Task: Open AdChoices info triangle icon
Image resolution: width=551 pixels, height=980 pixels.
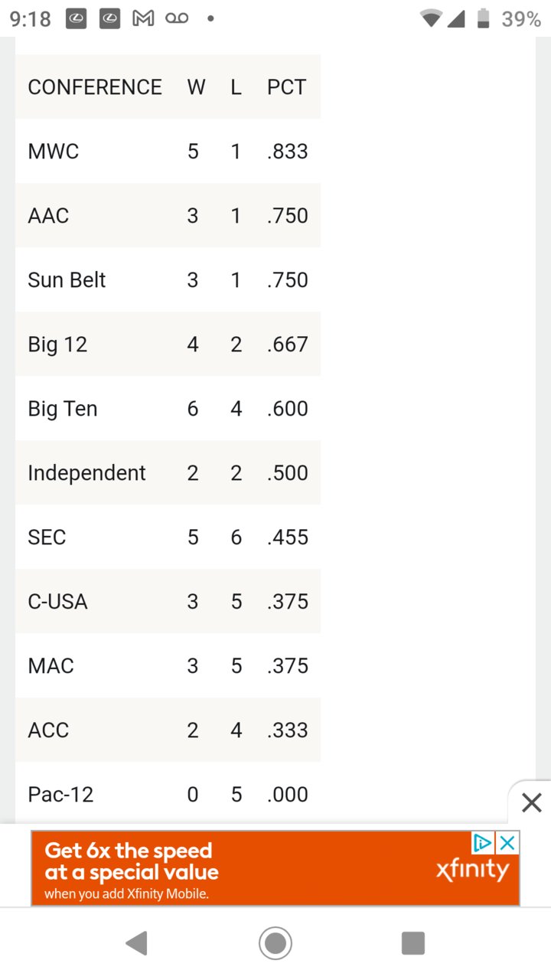Action: tap(483, 843)
